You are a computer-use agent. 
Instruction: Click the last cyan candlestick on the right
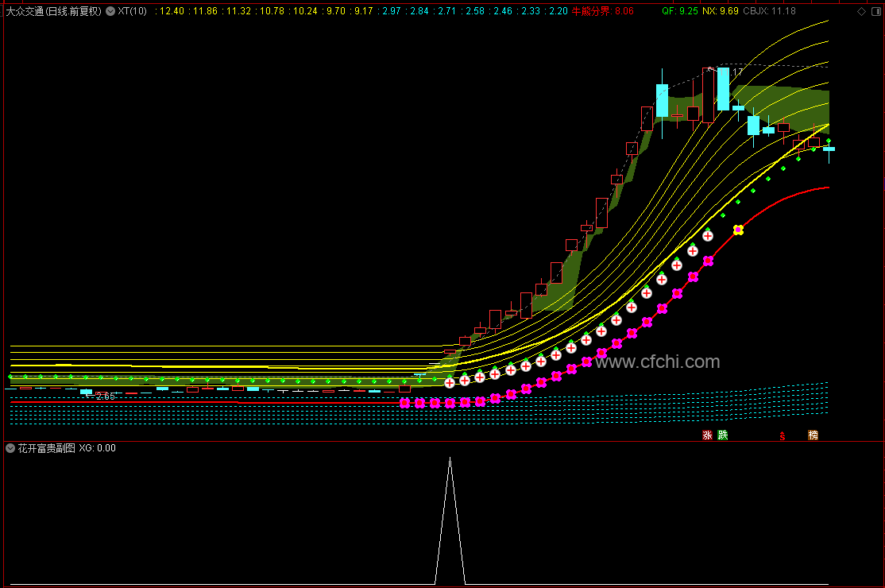click(x=829, y=149)
